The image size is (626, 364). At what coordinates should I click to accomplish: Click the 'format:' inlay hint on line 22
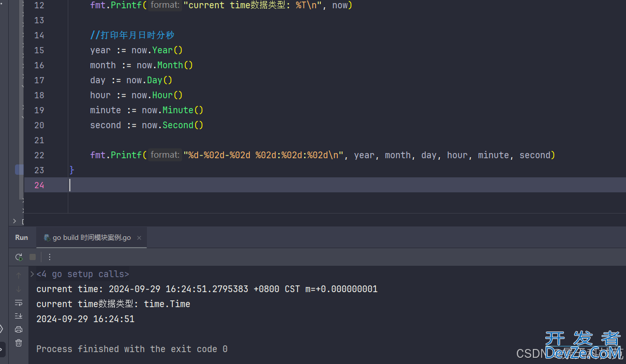(165, 155)
